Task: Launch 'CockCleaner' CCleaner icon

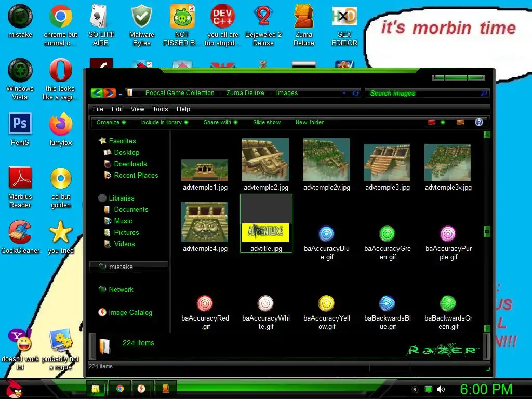Action: [x=20, y=237]
